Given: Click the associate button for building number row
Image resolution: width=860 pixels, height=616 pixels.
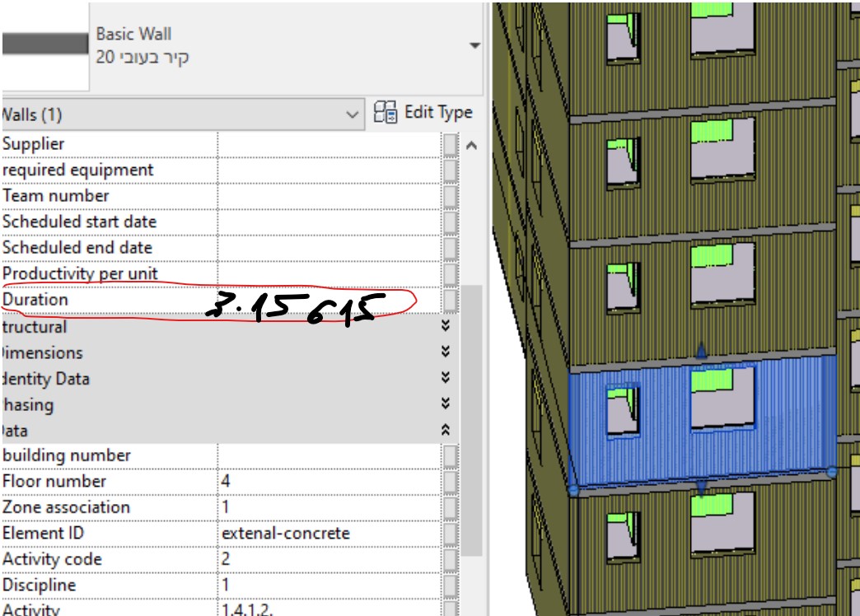Looking at the screenshot, I should click(451, 456).
